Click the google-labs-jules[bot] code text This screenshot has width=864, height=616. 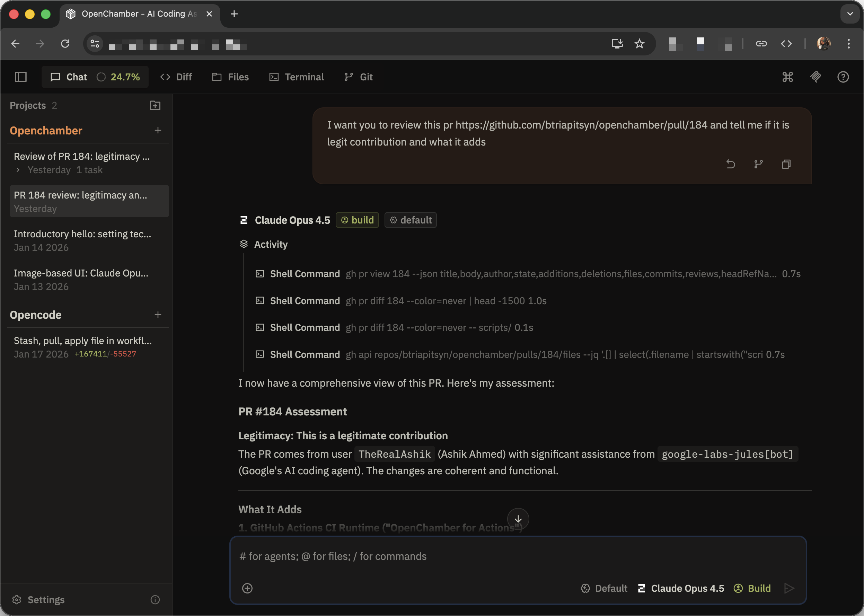click(728, 454)
